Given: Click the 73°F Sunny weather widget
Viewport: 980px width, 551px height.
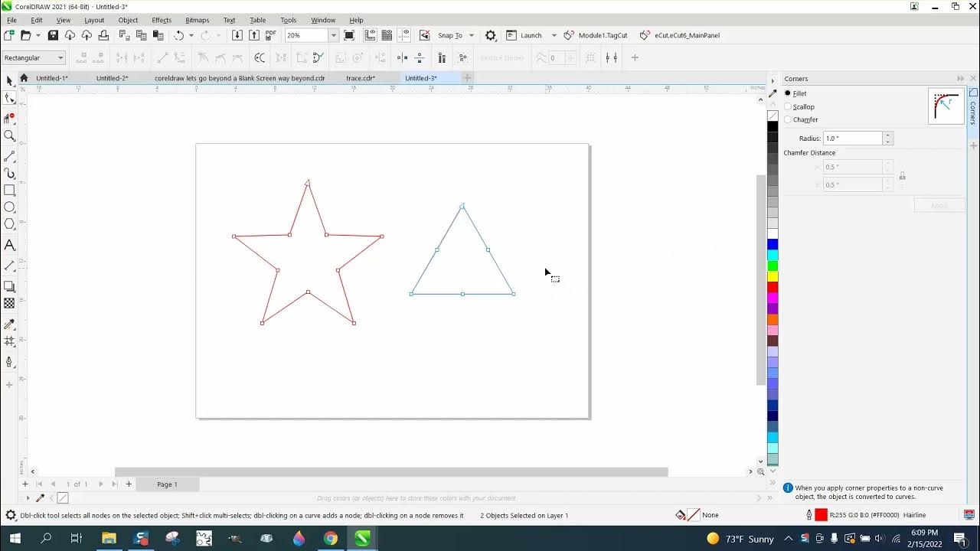Looking at the screenshot, I should 740,539.
